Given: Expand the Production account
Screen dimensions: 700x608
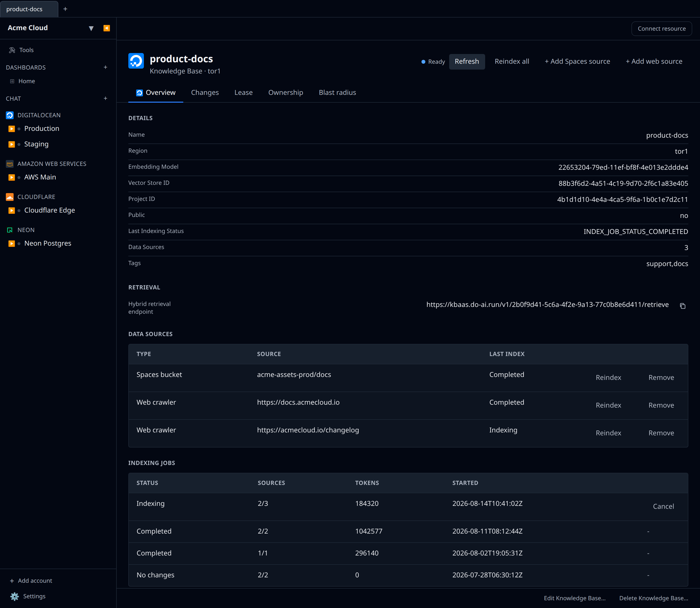Looking at the screenshot, I should 11,129.
